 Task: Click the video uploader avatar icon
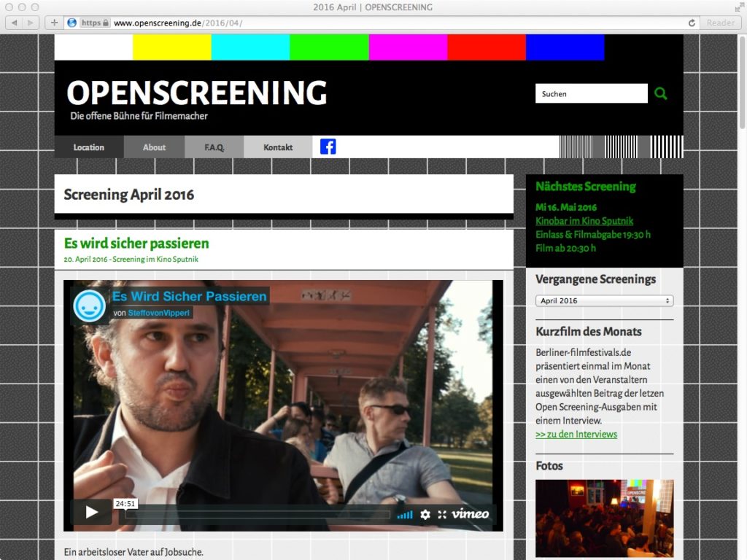click(x=90, y=306)
